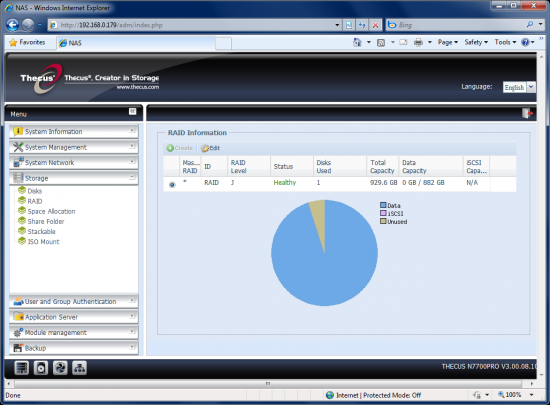Click Internet Protected Mode status text

coord(378,395)
